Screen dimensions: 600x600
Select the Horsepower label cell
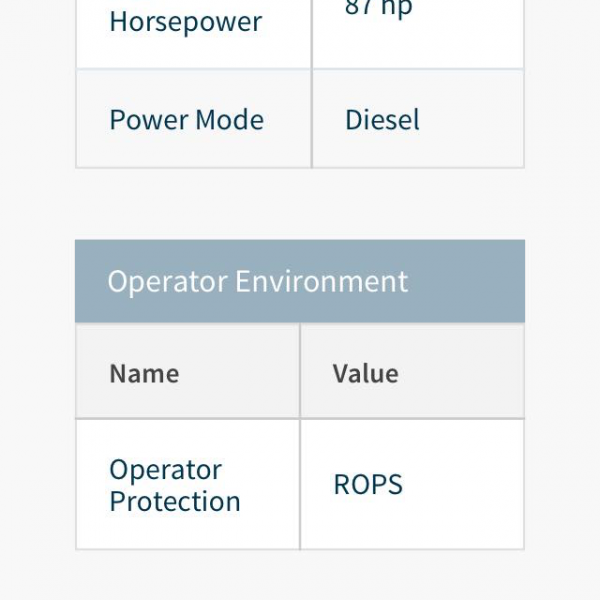click(x=194, y=34)
